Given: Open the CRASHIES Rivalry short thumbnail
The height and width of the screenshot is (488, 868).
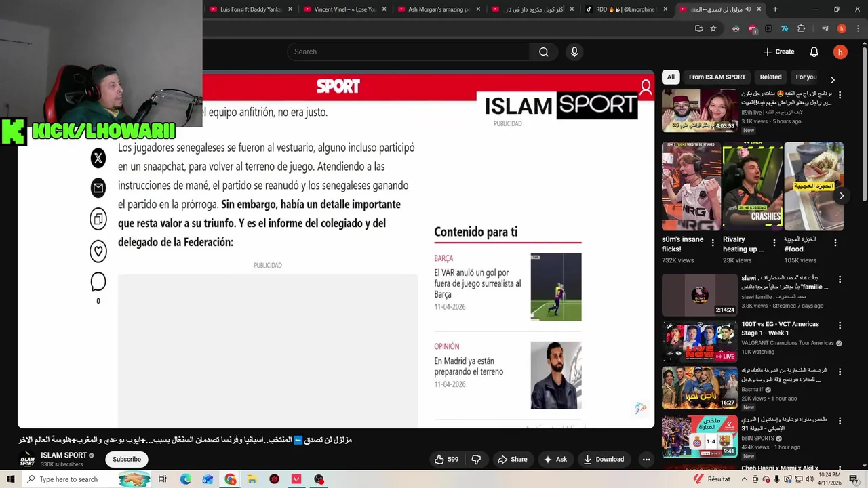Looking at the screenshot, I should click(753, 186).
